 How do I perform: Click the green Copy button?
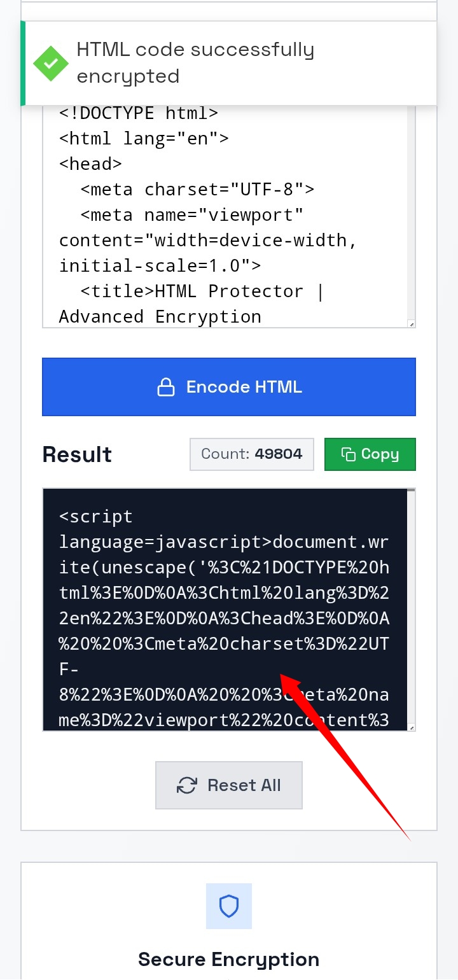pyautogui.click(x=370, y=454)
